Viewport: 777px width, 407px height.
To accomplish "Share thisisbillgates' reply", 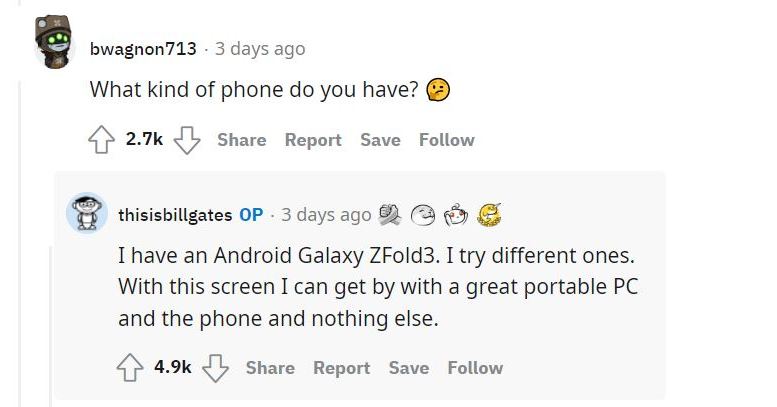I will (270, 368).
